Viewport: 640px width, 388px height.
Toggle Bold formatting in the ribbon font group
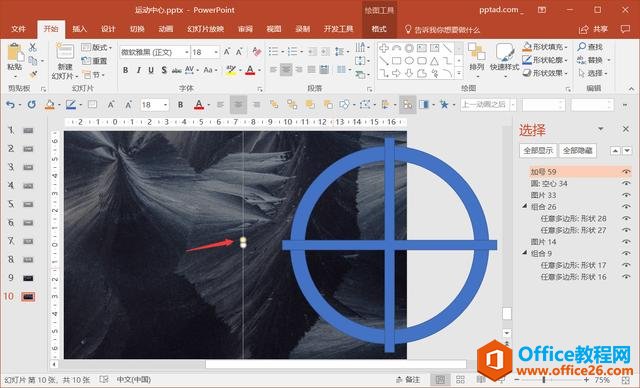click(x=125, y=70)
